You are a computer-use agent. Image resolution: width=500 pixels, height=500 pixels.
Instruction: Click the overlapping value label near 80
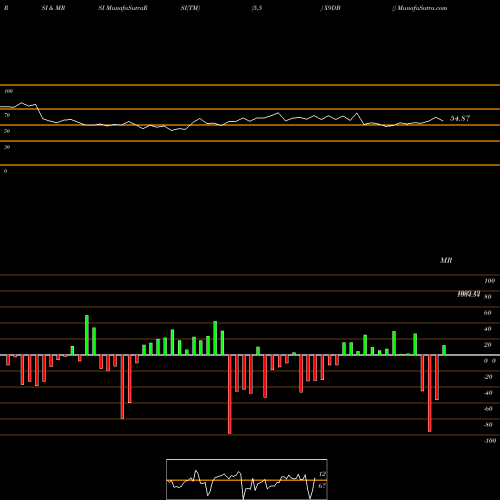point(469,294)
